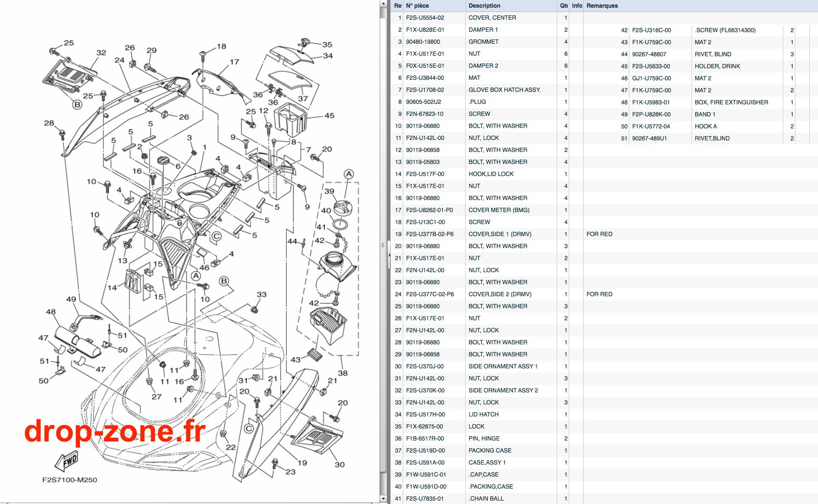Click '.CHAIN BALL' description
Screen dimensions: 818x504
(x=486, y=499)
